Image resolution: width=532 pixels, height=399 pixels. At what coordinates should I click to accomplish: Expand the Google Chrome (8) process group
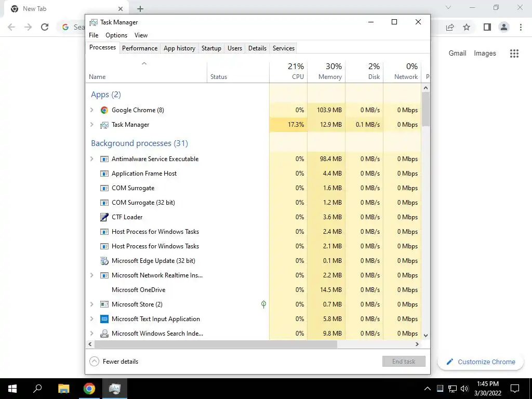point(91,110)
